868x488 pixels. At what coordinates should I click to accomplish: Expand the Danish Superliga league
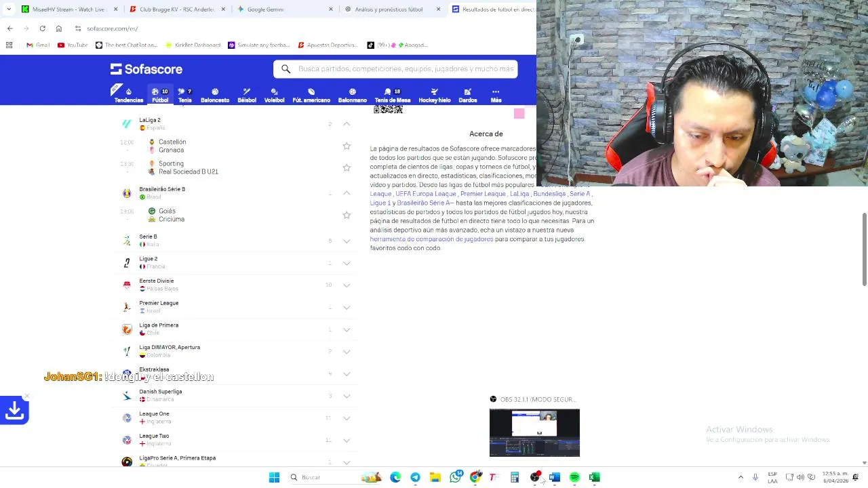(x=347, y=396)
